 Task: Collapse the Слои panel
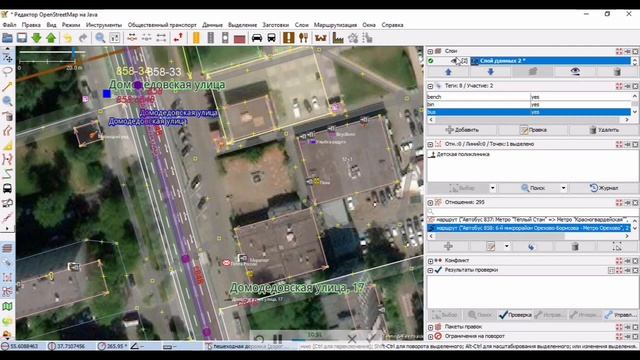point(430,51)
